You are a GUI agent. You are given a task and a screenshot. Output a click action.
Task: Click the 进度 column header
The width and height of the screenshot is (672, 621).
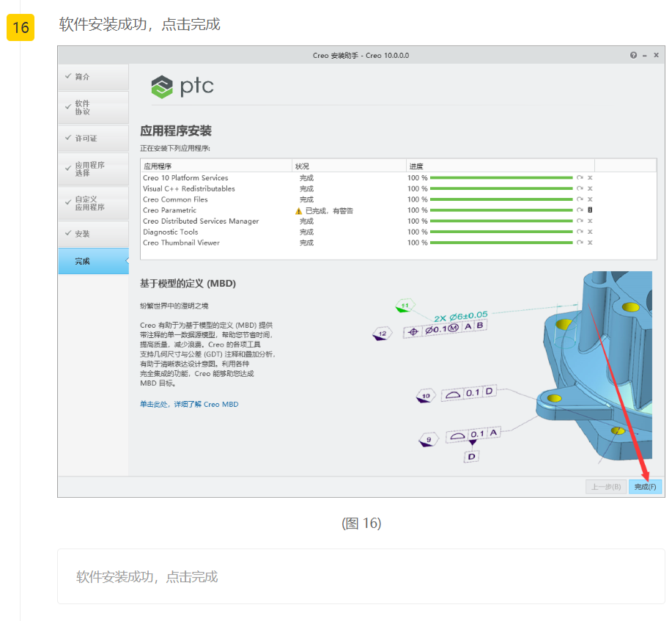(x=500, y=166)
